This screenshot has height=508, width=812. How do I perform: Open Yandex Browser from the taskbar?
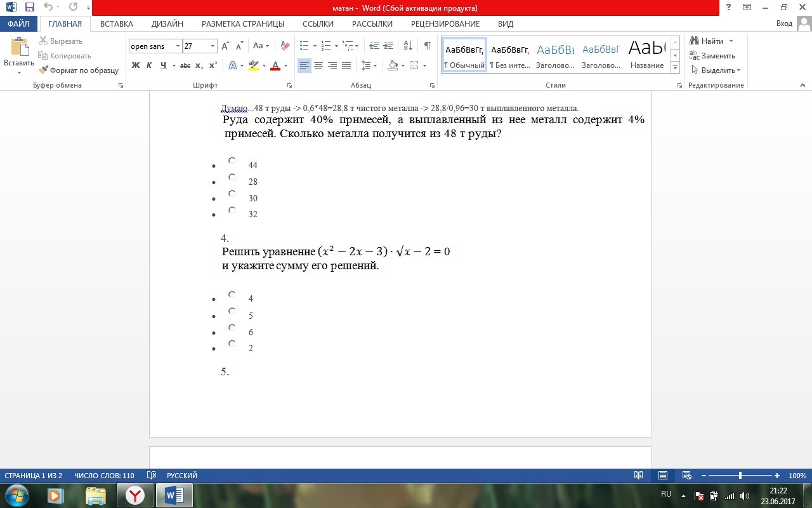pos(134,495)
